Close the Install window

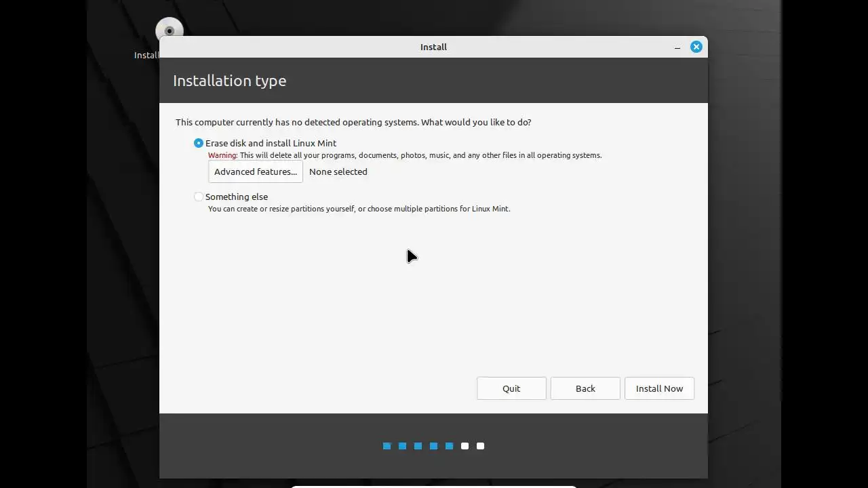pos(696,47)
